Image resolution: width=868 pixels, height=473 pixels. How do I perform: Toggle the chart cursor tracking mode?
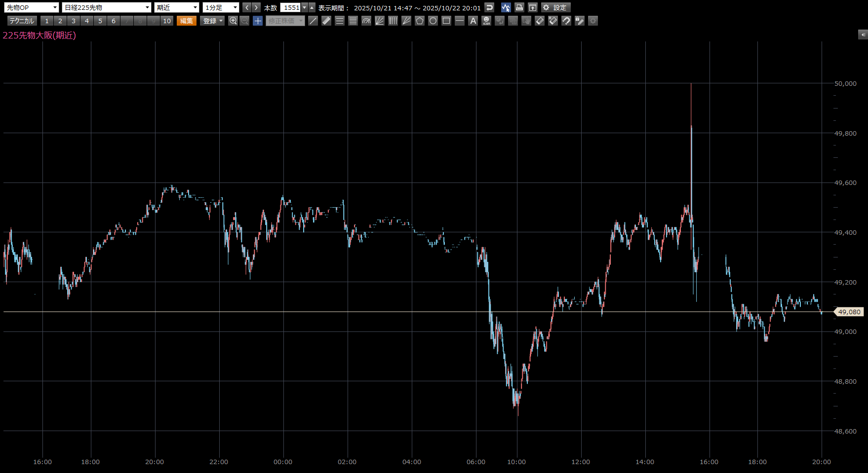click(x=506, y=7)
